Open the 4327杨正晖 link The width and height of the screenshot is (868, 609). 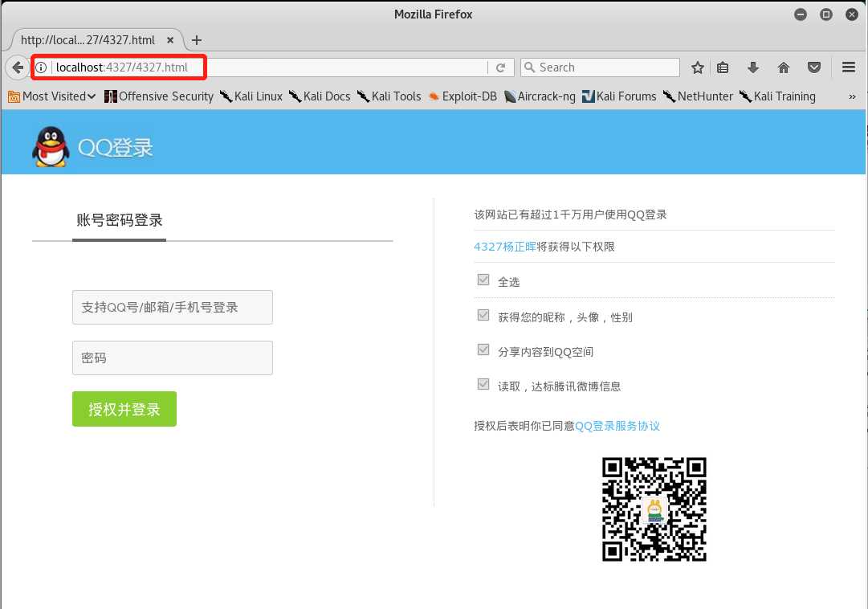(x=505, y=247)
